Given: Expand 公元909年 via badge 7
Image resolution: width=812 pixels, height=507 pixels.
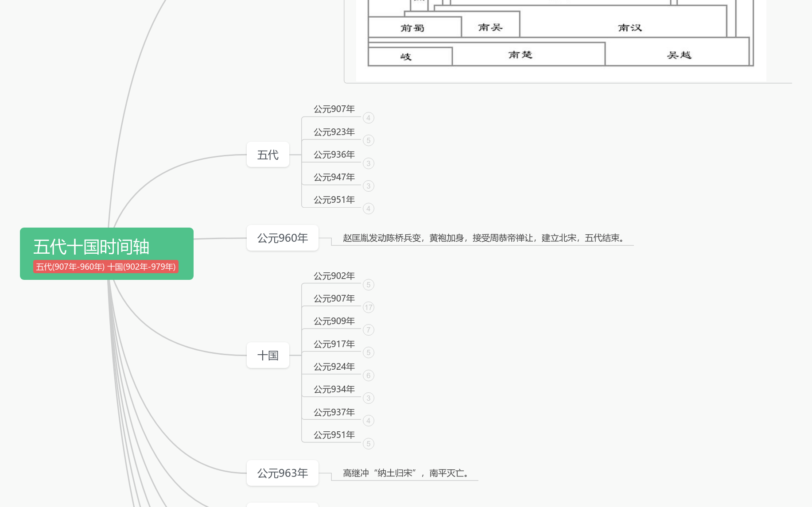Looking at the screenshot, I should click(x=368, y=330).
